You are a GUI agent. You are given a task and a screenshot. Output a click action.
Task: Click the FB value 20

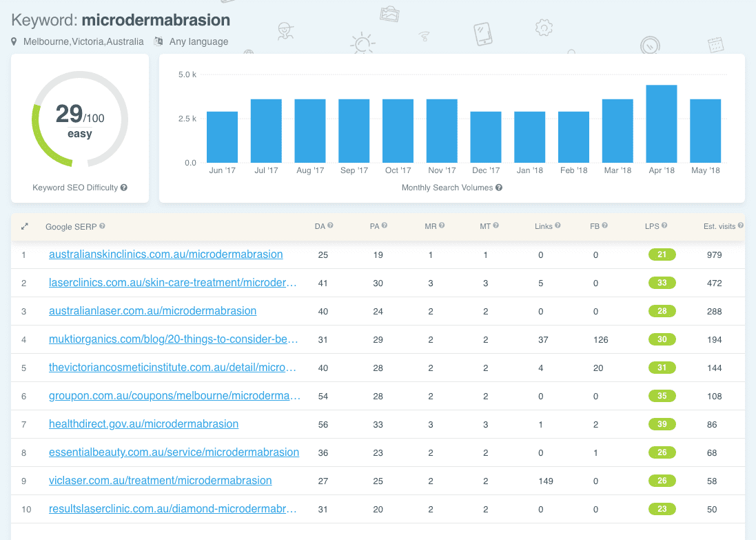tap(598, 368)
